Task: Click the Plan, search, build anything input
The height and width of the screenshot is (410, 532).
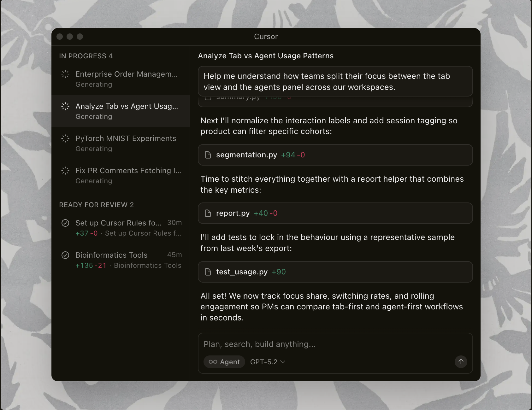Action: 334,344
